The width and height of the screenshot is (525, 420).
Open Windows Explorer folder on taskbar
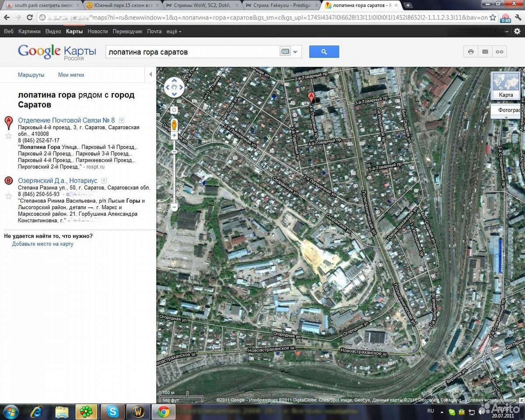pos(62,412)
